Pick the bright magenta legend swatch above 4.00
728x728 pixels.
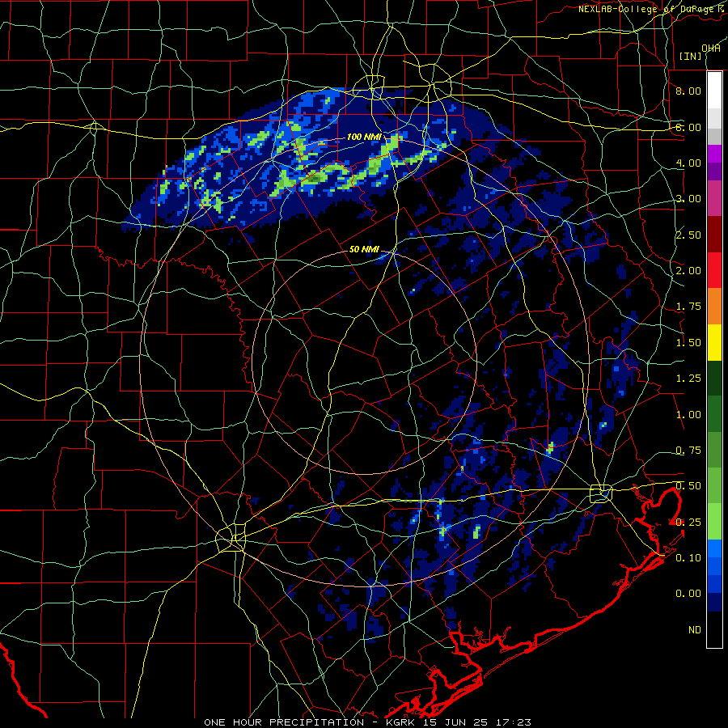(x=714, y=154)
